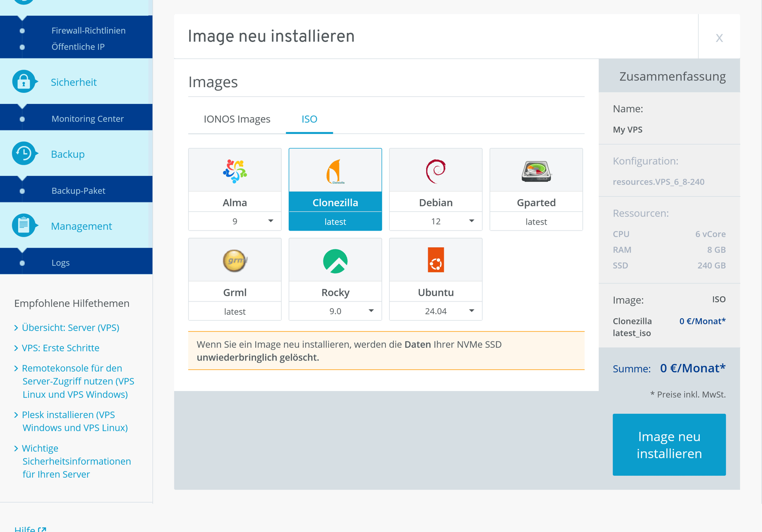Open the Monitoring Center sidebar entry
Screen dimensions: 762x532
[87, 118]
